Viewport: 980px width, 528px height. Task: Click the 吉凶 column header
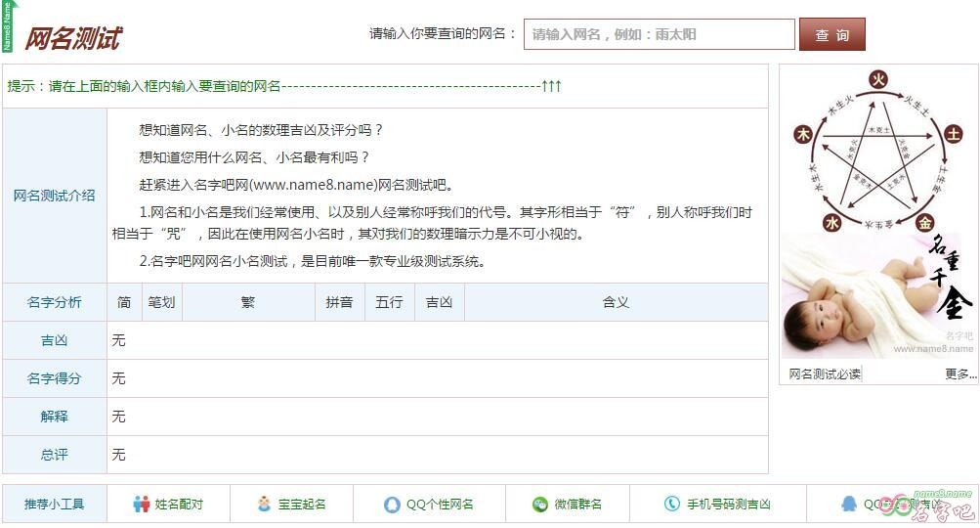tap(439, 302)
